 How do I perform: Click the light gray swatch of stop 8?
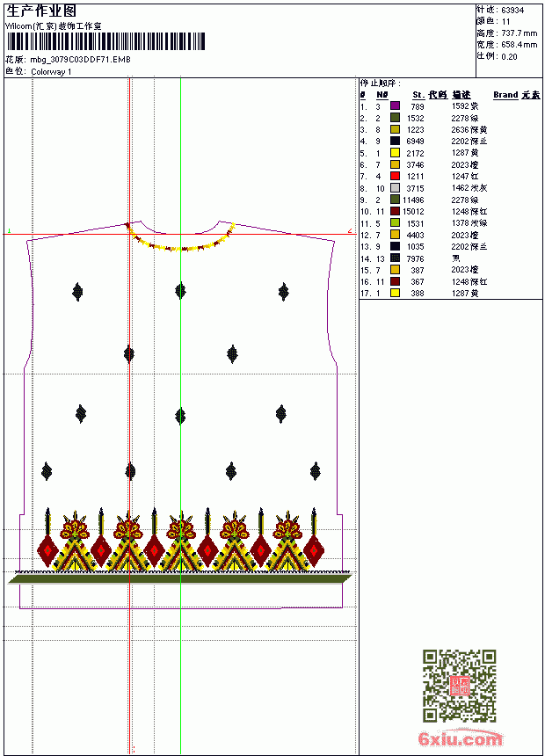click(x=395, y=188)
